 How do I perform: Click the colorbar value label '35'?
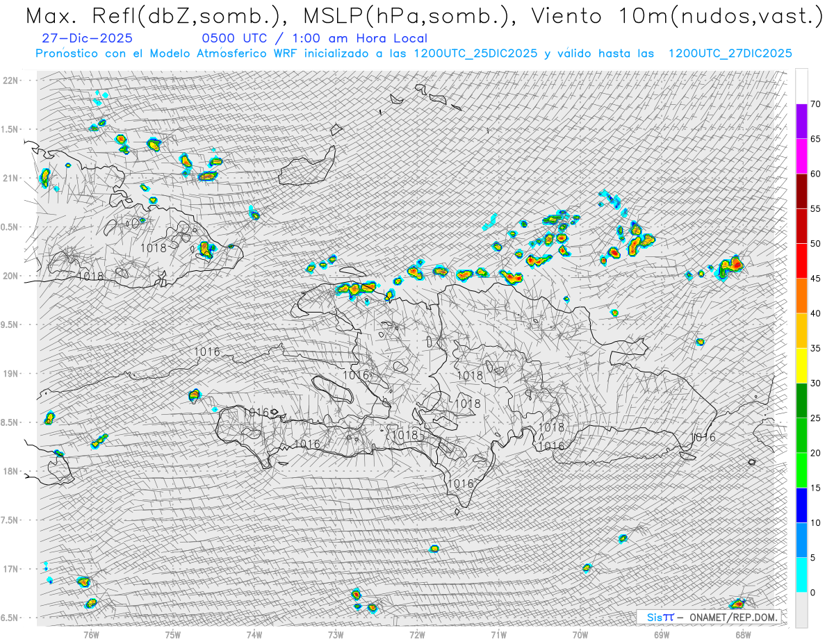(x=815, y=348)
